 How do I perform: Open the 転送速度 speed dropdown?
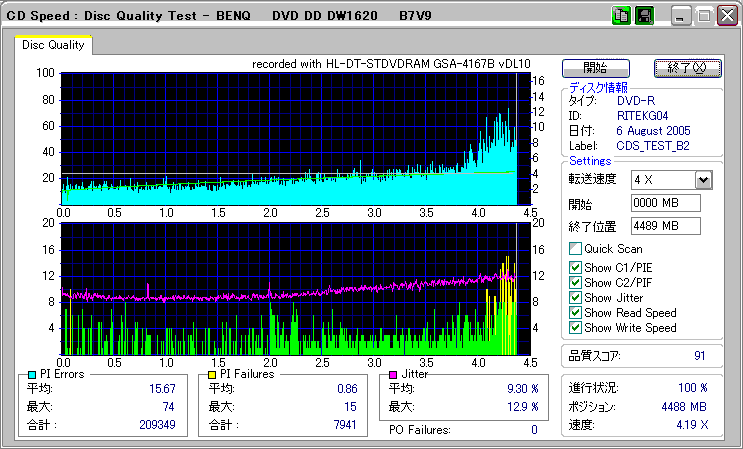pyautogui.click(x=703, y=180)
